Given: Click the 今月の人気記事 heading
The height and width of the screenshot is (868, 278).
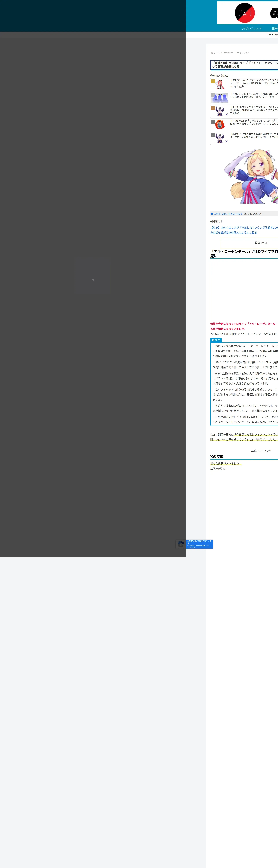Looking at the screenshot, I should [219, 76].
